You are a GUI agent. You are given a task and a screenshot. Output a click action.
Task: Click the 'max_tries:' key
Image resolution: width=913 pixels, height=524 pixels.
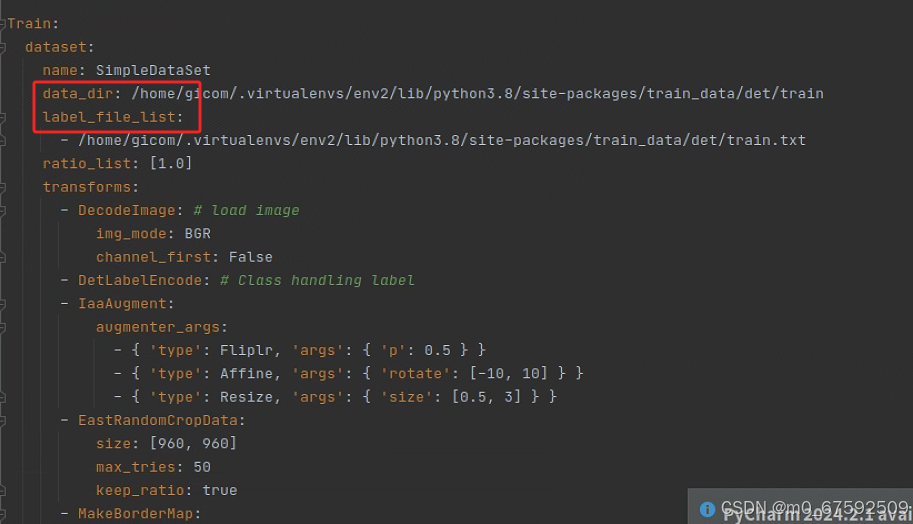pyautogui.click(x=140, y=467)
